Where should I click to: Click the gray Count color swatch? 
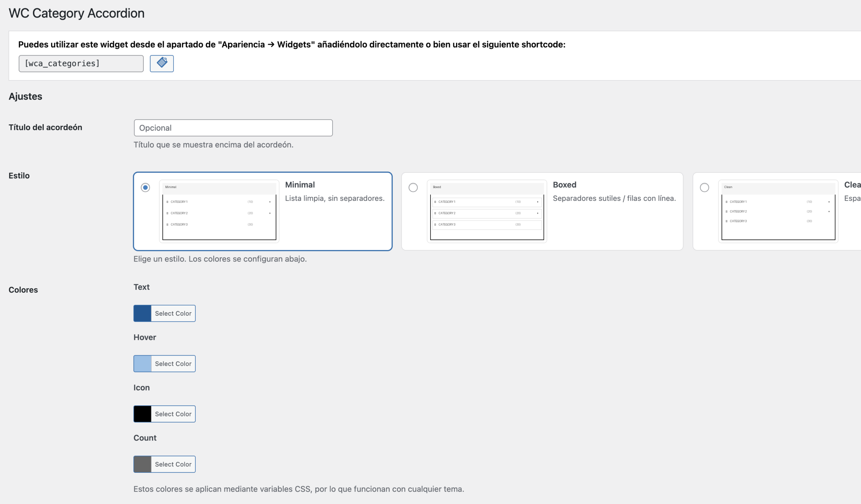coord(142,464)
